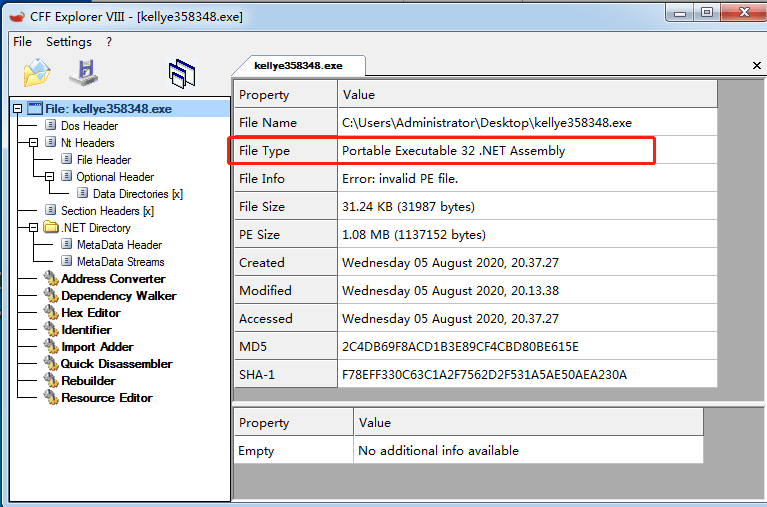Click the Quick Disassembler gear icon
767x507 pixels.
[51, 364]
